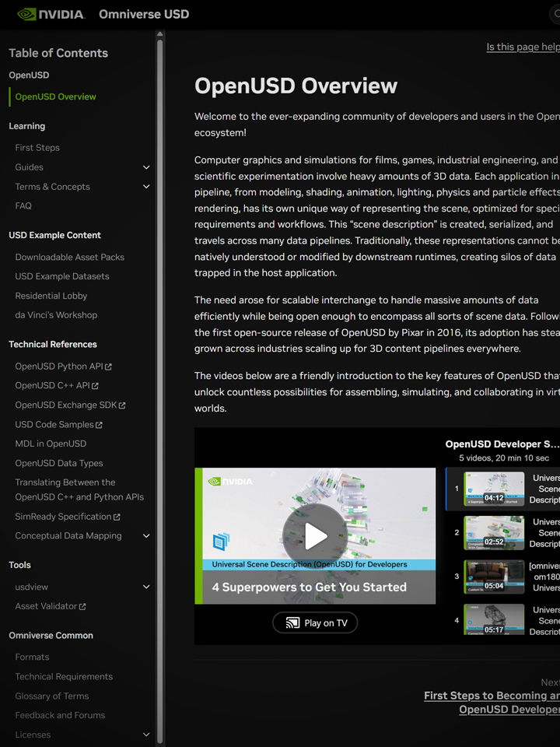Select OpenUSD Overview in sidebar
Viewport: 560px width, 747px height.
(55, 96)
